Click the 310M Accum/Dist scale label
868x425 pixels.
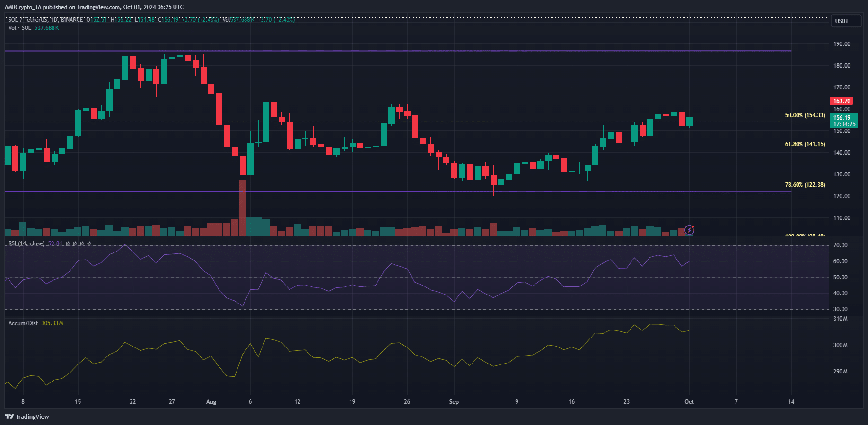(x=840, y=319)
